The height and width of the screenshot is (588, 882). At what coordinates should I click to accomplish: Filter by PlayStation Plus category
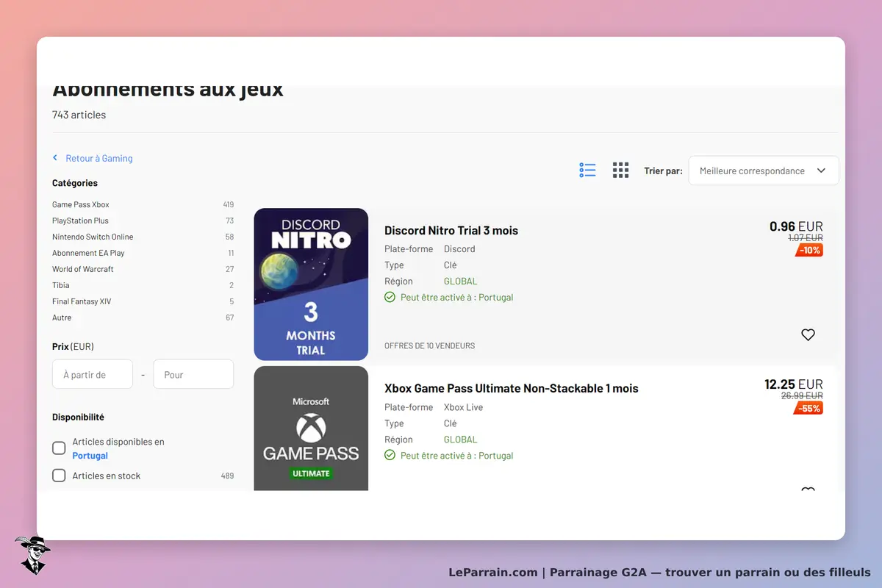[x=80, y=220]
